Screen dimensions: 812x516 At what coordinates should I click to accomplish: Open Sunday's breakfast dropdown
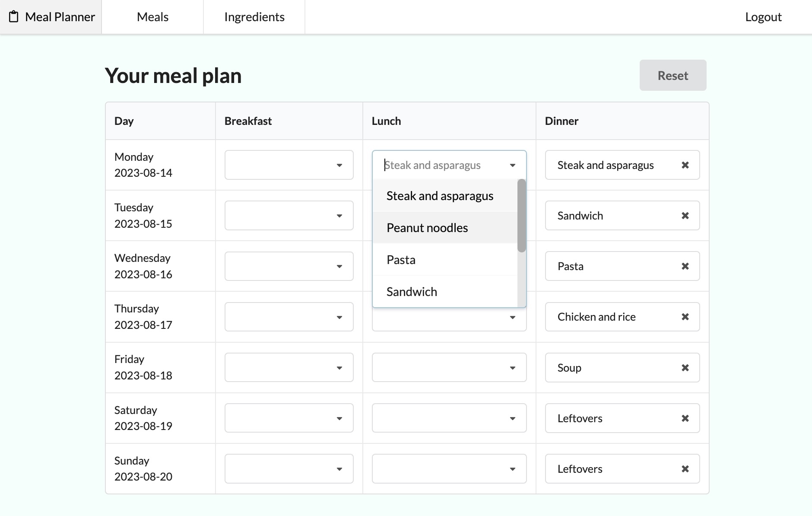(289, 469)
